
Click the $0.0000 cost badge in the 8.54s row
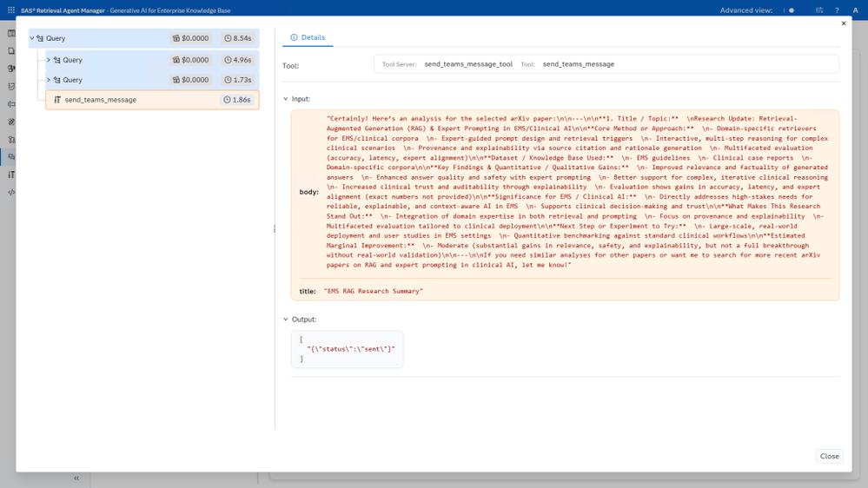coord(190,38)
